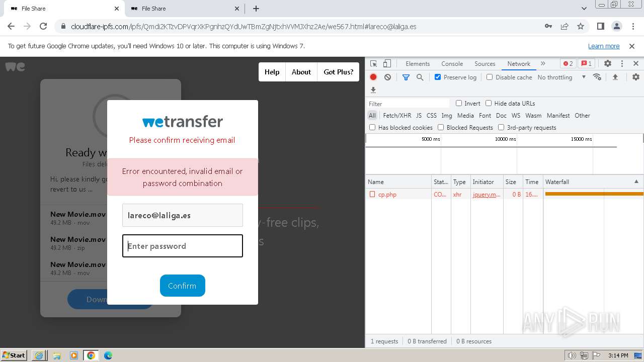
Task: Open the volume icon in system tray
Action: pos(572,355)
